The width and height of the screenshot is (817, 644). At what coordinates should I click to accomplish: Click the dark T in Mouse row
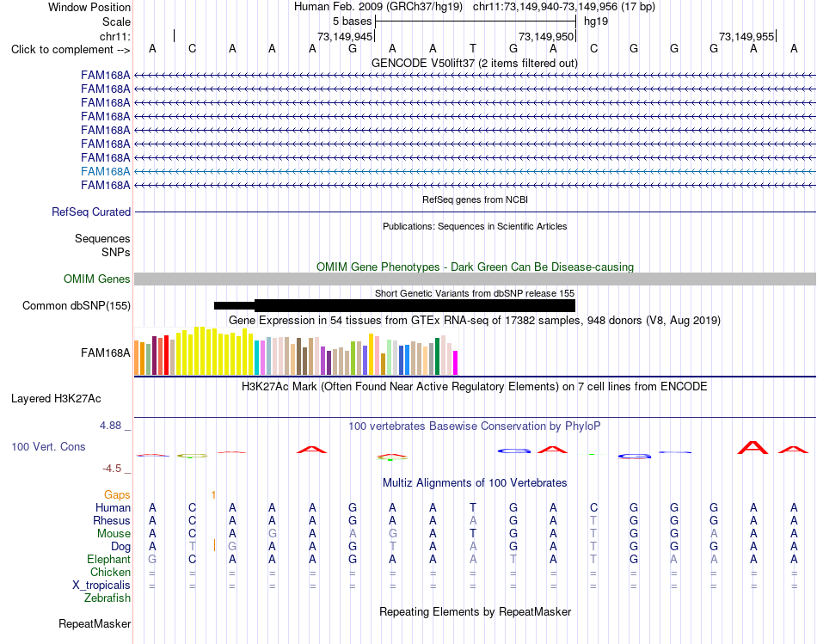click(473, 534)
